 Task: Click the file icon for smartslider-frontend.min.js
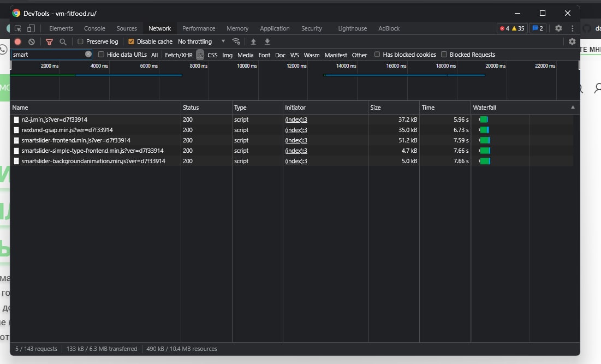click(16, 140)
